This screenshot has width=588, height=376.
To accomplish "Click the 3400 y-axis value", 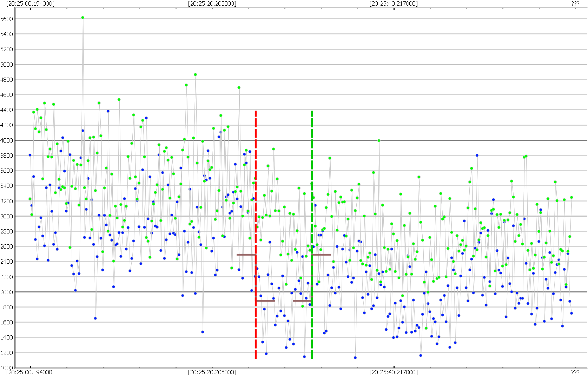I will (x=7, y=186).
